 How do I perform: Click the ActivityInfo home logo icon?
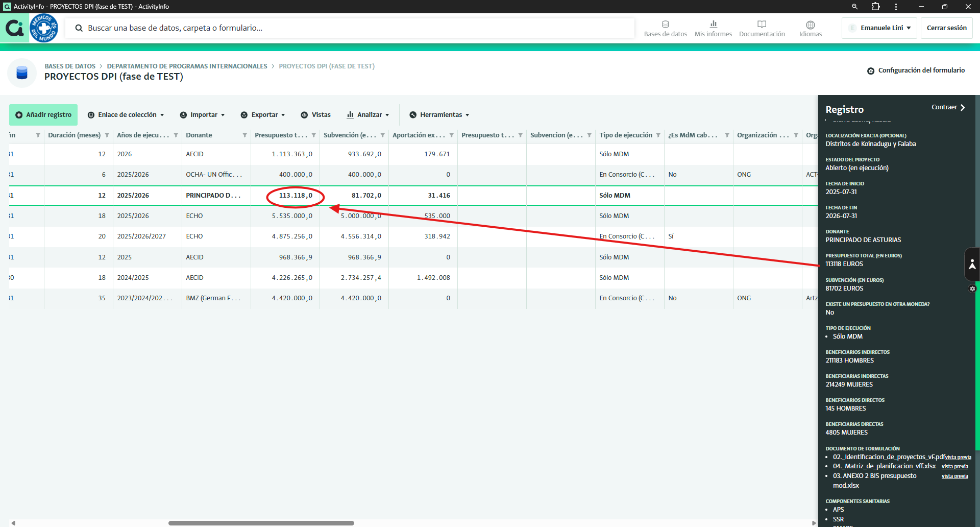click(x=14, y=28)
